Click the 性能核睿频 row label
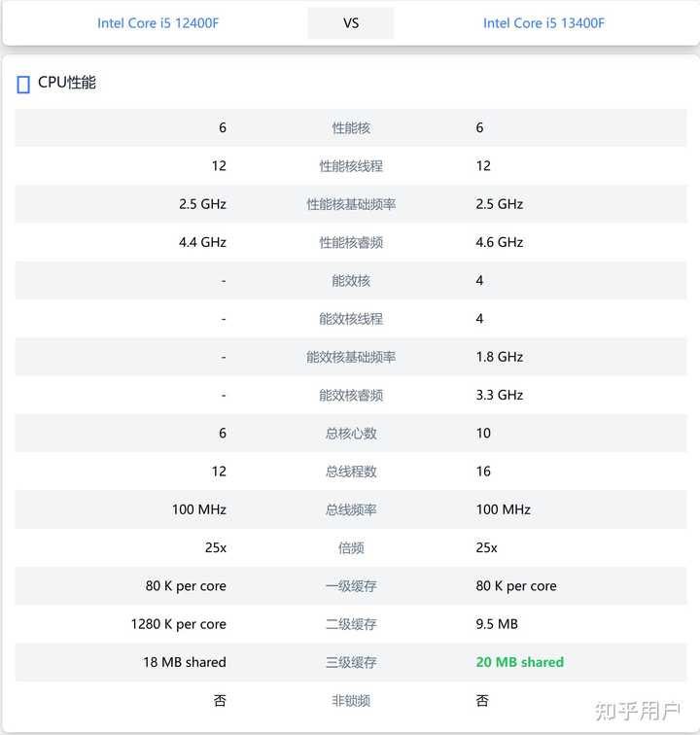700x735 pixels. click(351, 242)
